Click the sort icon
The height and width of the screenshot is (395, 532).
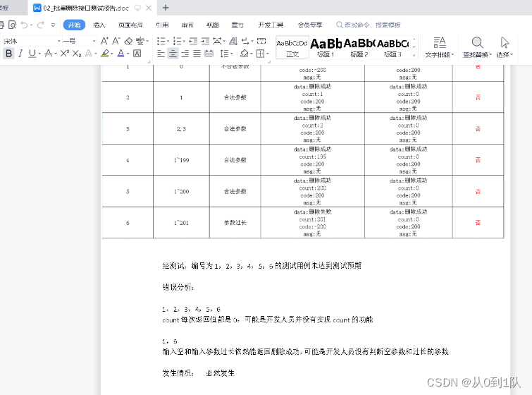pos(233,41)
